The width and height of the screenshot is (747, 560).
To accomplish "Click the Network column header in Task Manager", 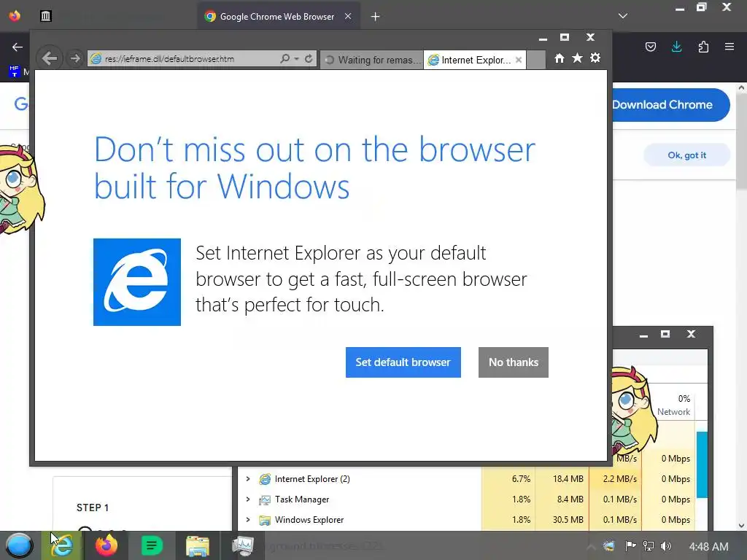I will tap(673, 405).
